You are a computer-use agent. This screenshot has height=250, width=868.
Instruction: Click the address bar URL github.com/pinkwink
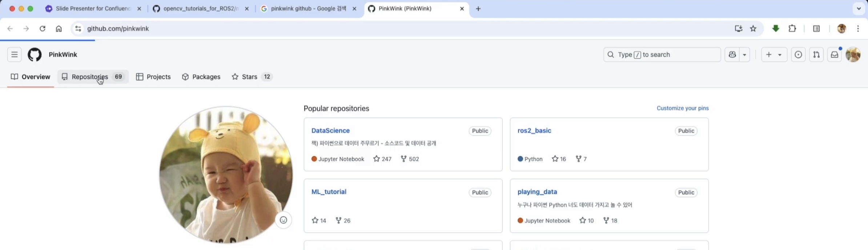click(118, 28)
